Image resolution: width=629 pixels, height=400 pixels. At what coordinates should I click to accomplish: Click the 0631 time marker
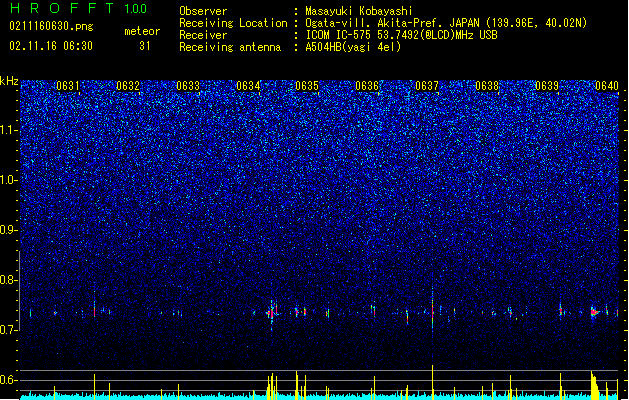(68, 85)
